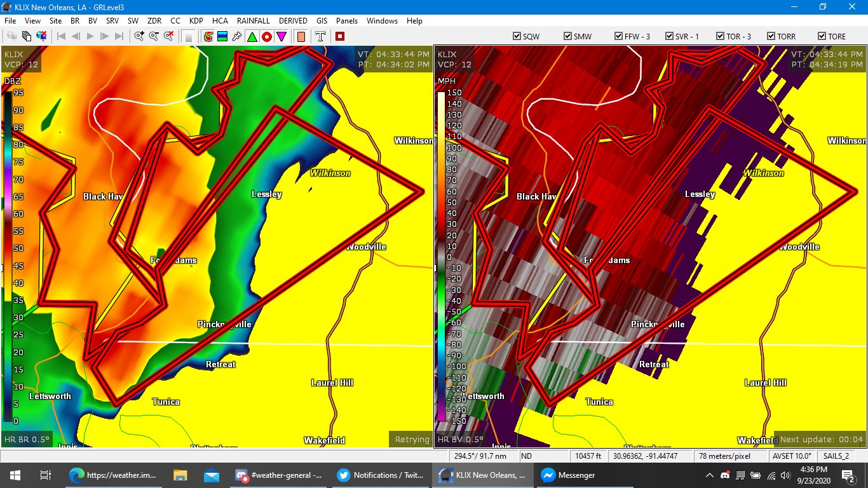868x488 pixels.
Task: Switch to Discord #weather-general taskbar button
Action: pyautogui.click(x=279, y=475)
